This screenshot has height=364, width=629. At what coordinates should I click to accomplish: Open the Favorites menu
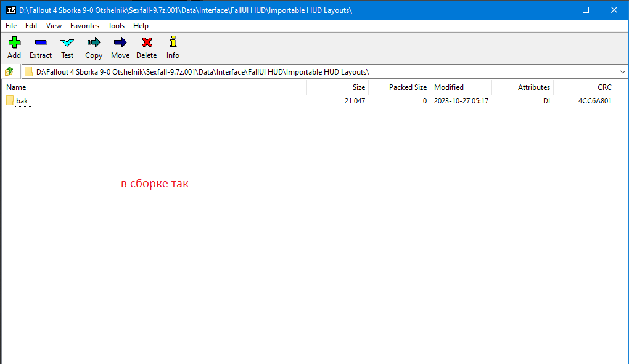tap(84, 26)
